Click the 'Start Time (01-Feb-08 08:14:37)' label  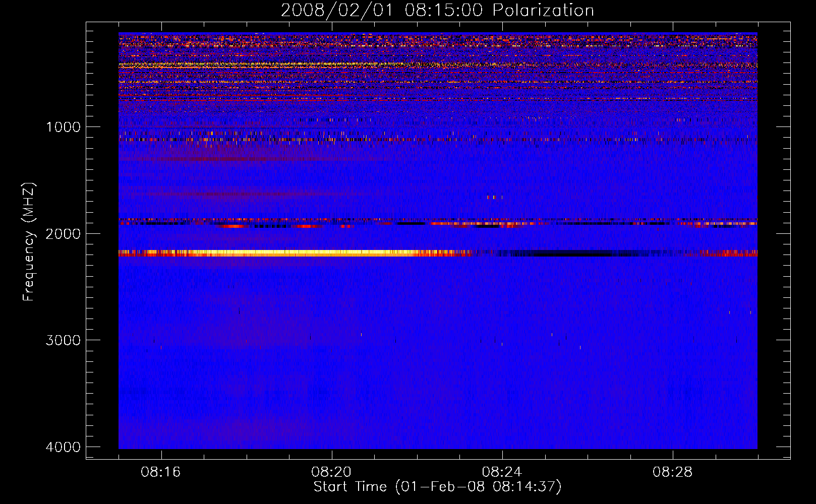(x=437, y=487)
